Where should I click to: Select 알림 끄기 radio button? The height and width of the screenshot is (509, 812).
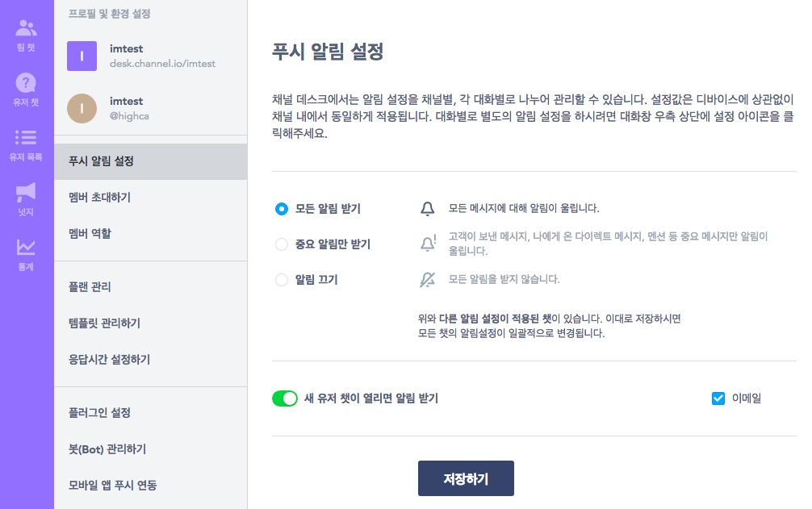(x=282, y=280)
